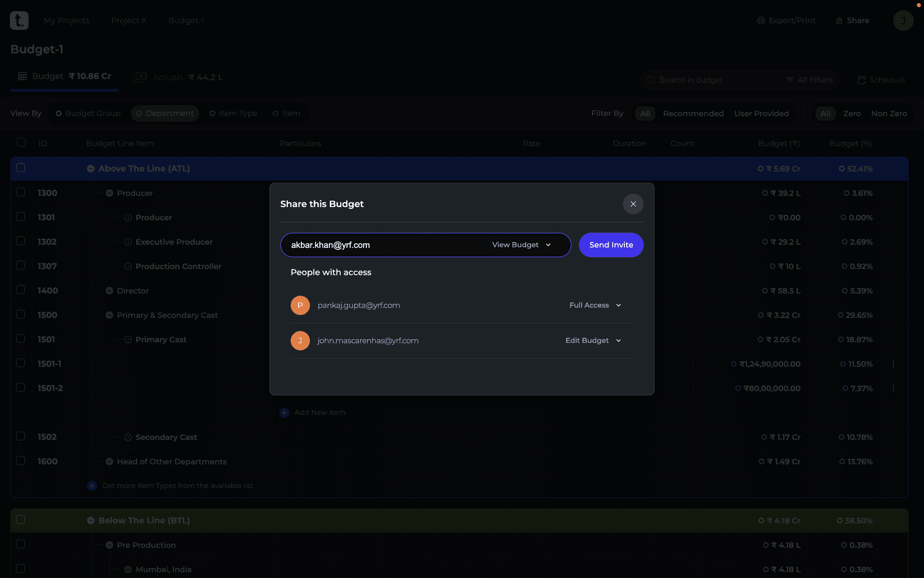
Task: Open Full Access dropdown for pankaj.gupta
Action: tap(595, 305)
